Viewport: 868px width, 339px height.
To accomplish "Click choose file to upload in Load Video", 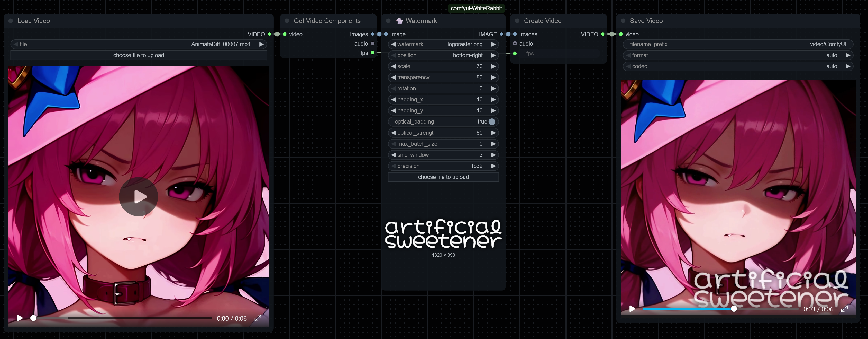I will click(x=139, y=55).
